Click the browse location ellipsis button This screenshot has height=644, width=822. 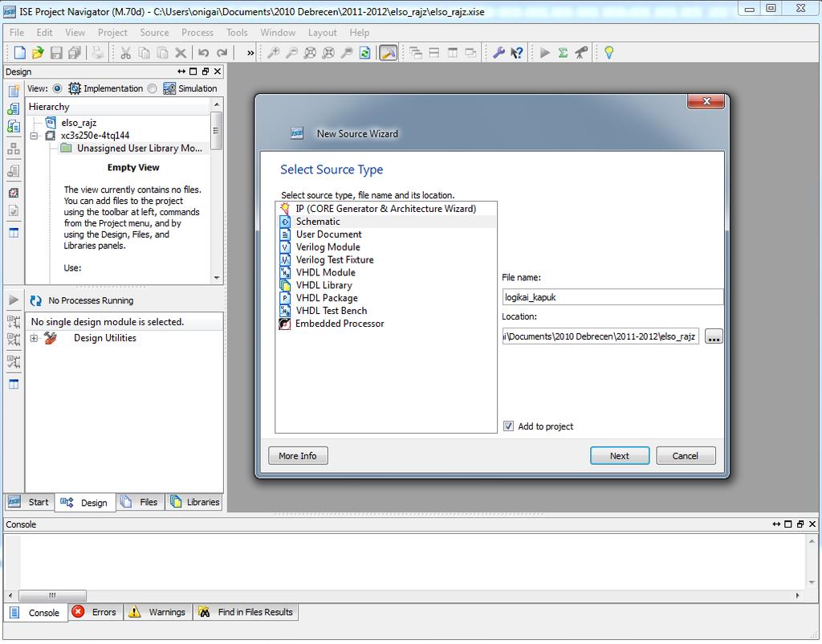click(x=714, y=336)
